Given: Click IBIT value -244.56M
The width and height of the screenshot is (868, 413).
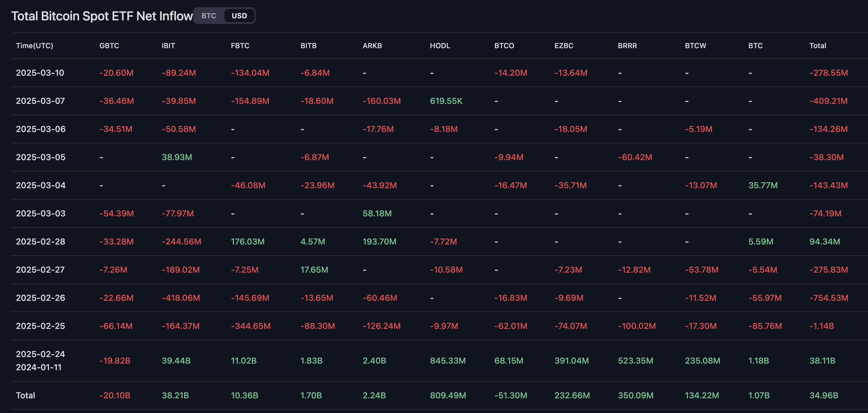Looking at the screenshot, I should [x=181, y=242].
